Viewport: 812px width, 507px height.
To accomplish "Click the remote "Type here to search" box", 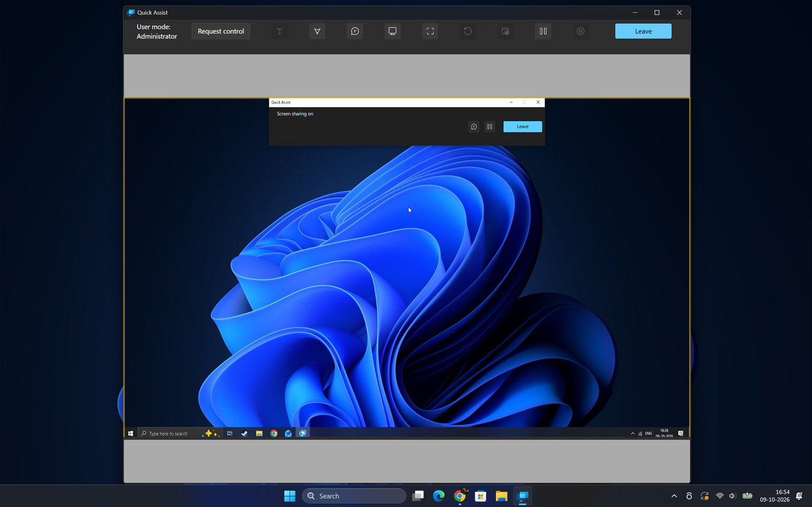I will tap(179, 434).
